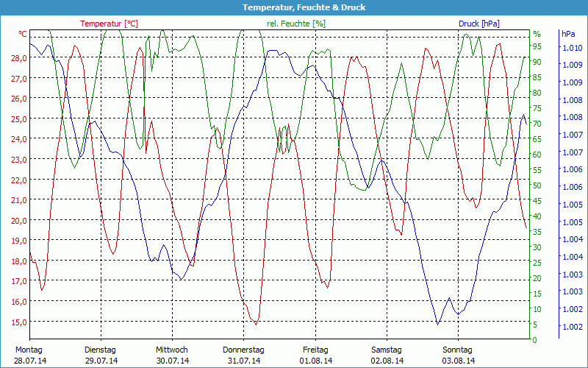Click the 55 humidity axis value
588x368 pixels.
click(537, 170)
